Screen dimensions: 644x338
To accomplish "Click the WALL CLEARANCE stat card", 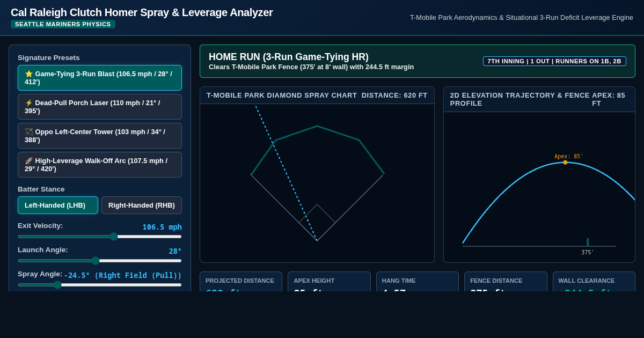I will pos(594,282).
